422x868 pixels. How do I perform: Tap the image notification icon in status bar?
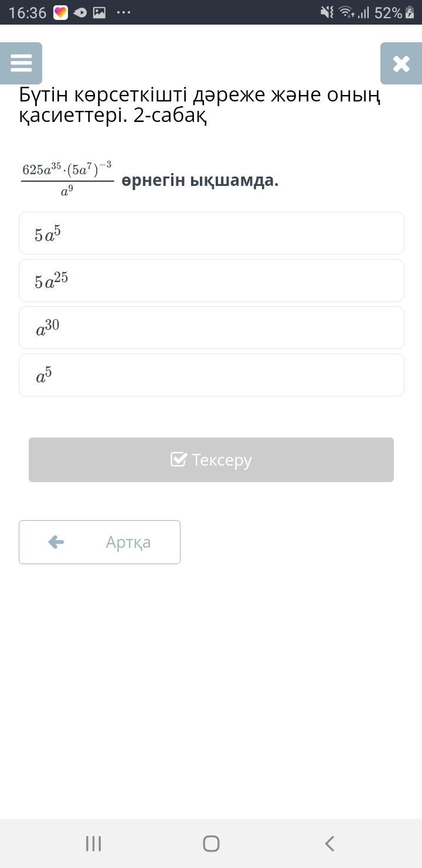[x=99, y=12]
